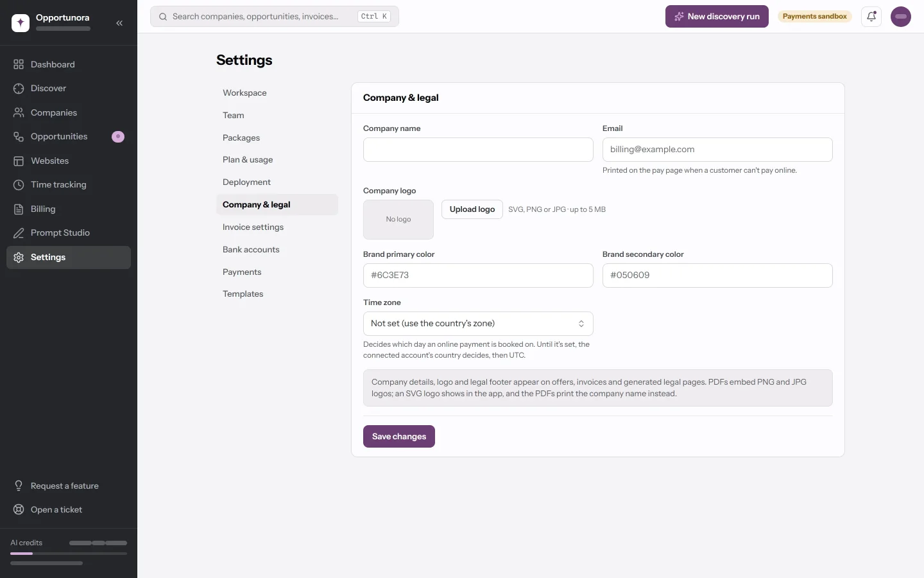924x578 pixels.
Task: Start a New discovery run
Action: pyautogui.click(x=717, y=17)
